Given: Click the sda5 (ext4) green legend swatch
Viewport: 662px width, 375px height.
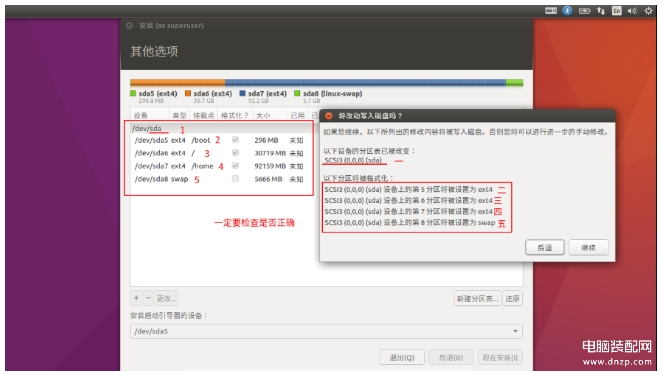Looking at the screenshot, I should pos(133,93).
